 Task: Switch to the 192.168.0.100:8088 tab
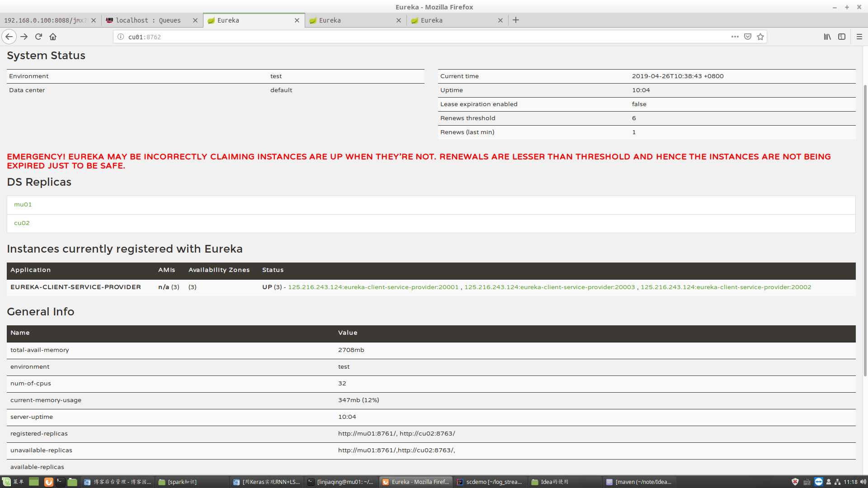pos(44,20)
